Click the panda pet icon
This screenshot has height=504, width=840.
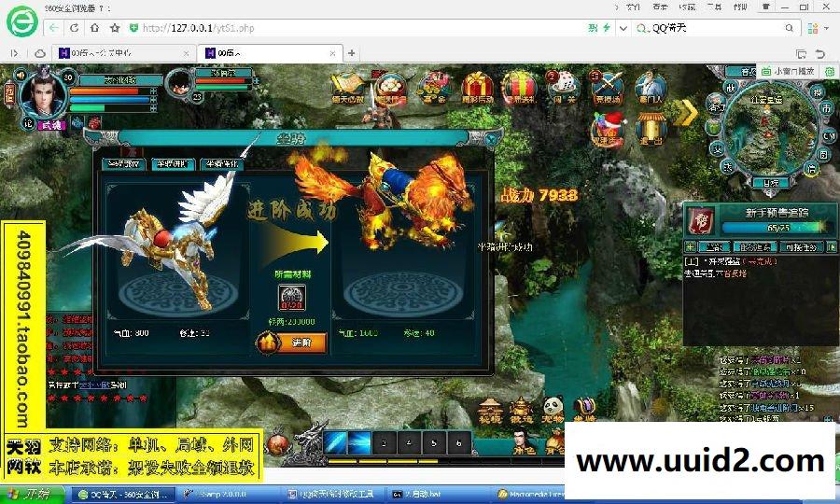(553, 407)
